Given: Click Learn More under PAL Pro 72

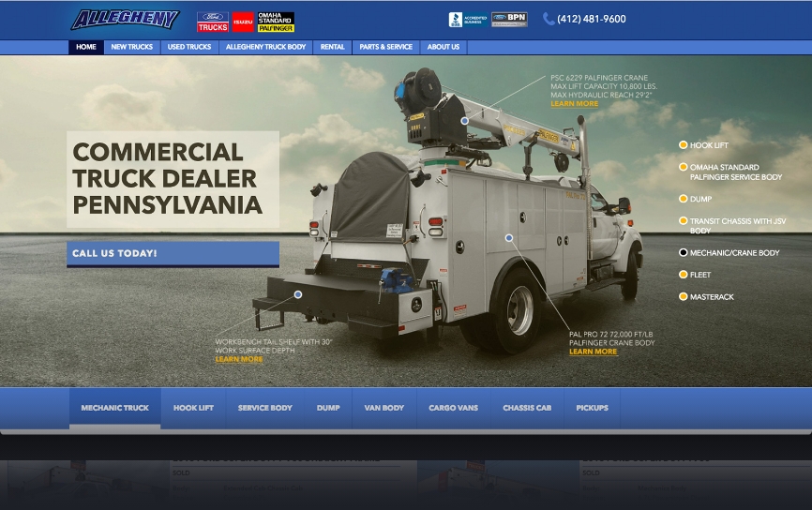Looking at the screenshot, I should (593, 352).
